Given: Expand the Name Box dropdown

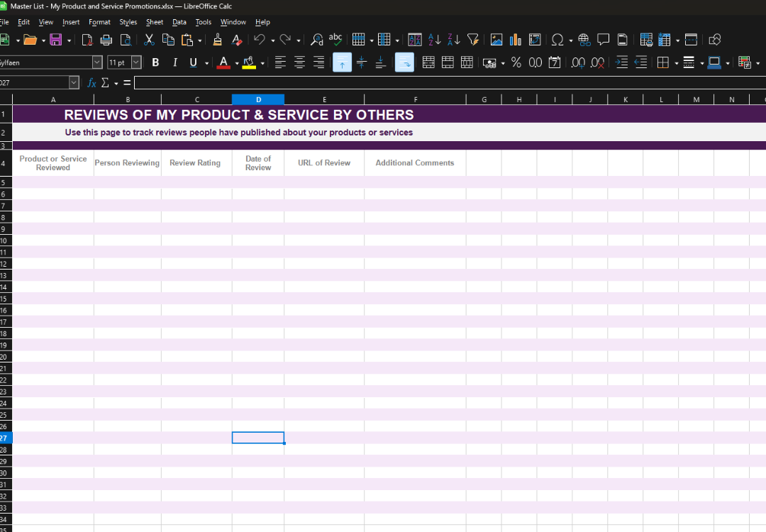Looking at the screenshot, I should click(x=74, y=82).
